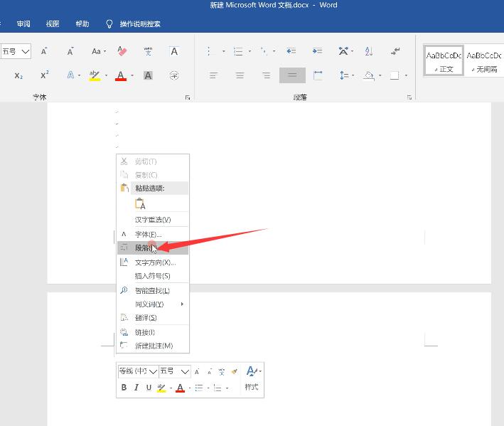Select the 无间隔 style

484,60
